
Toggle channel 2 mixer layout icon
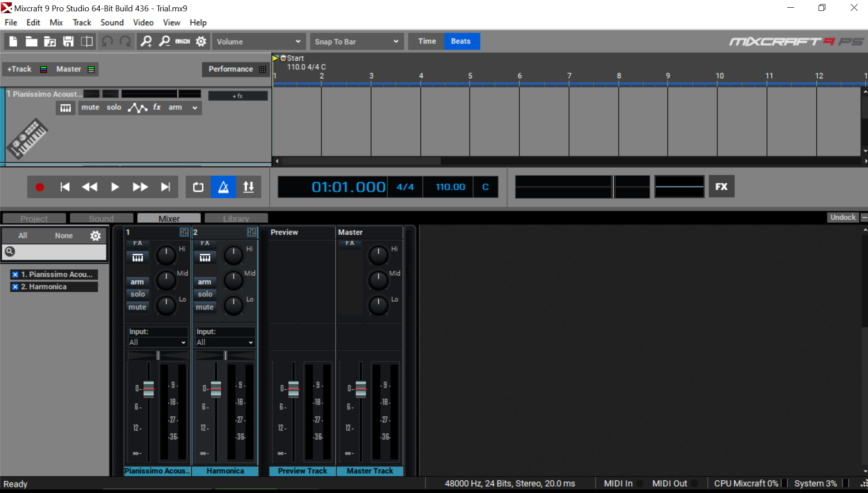click(x=252, y=232)
